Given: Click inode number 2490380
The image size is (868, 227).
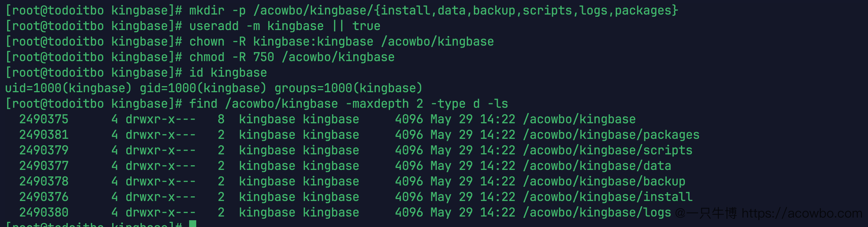Looking at the screenshot, I should point(44,212).
